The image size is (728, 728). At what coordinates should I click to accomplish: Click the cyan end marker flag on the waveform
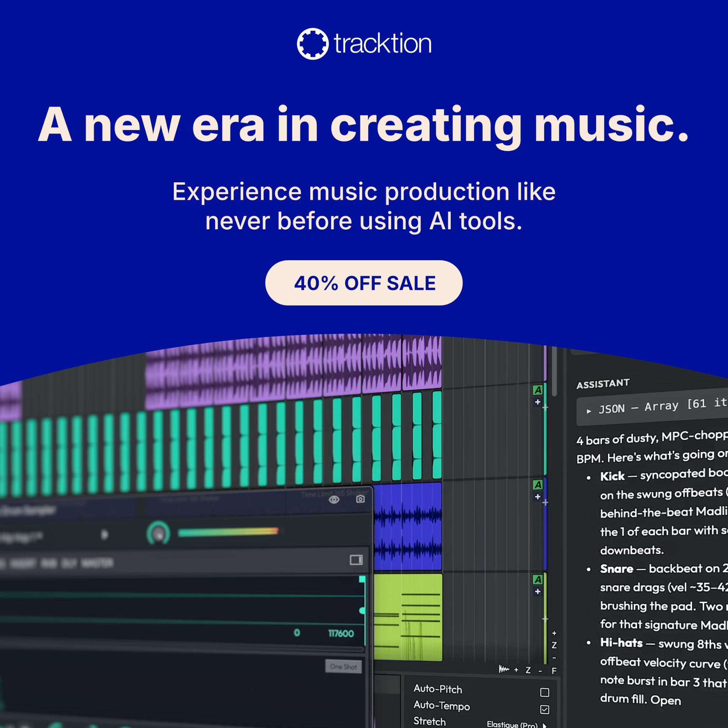coord(362,579)
